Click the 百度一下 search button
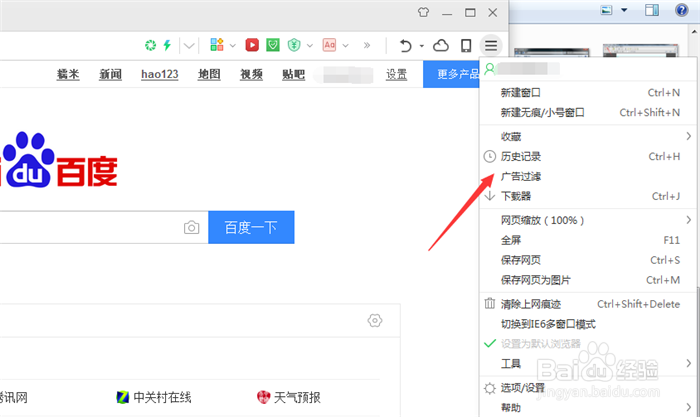The height and width of the screenshot is (417, 700). pos(251,227)
